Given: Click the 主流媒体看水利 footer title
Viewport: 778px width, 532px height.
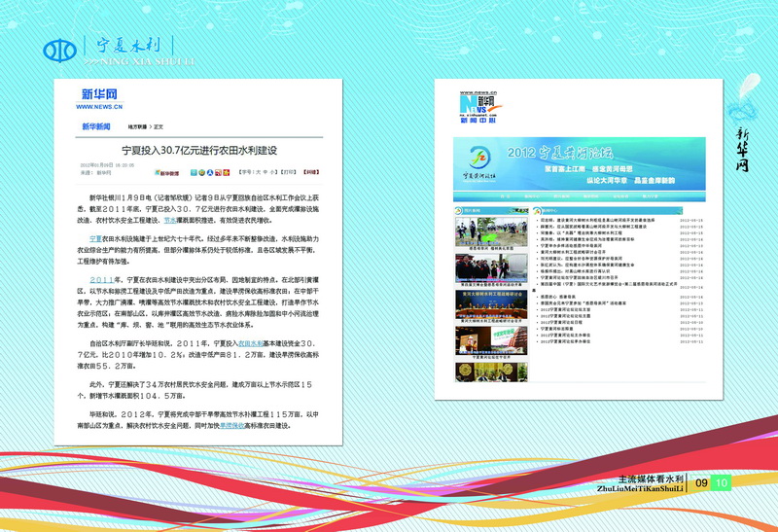Looking at the screenshot, I should point(651,479).
